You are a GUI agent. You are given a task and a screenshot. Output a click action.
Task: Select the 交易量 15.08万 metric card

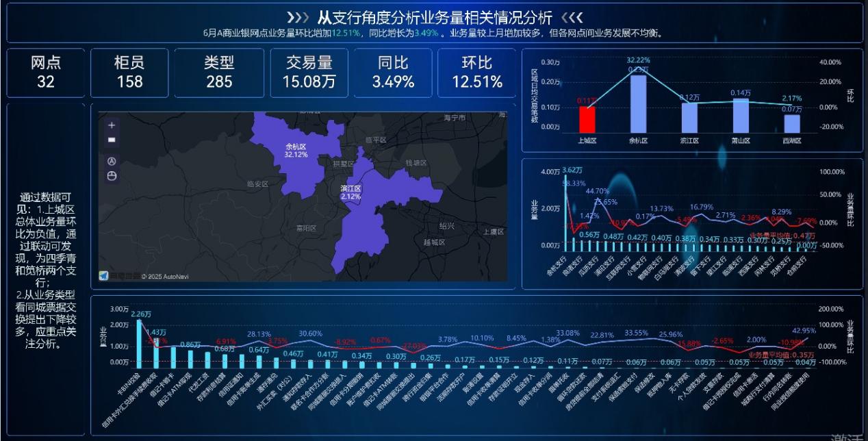point(309,73)
